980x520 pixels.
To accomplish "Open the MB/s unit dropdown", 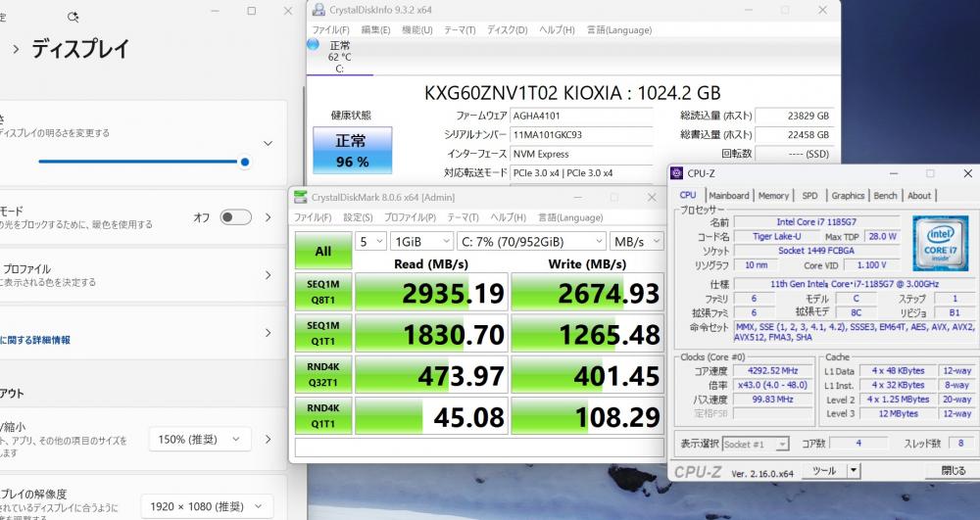I will [636, 242].
